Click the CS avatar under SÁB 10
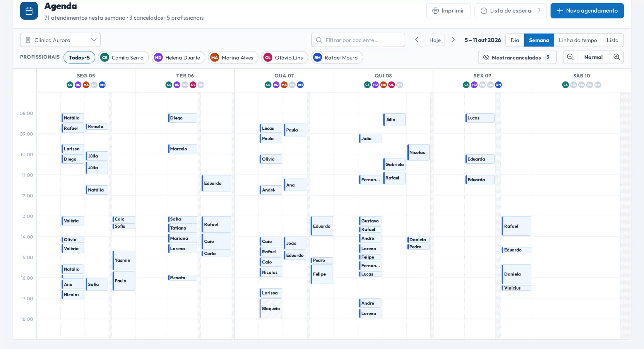The image size is (644, 349). pyautogui.click(x=566, y=85)
